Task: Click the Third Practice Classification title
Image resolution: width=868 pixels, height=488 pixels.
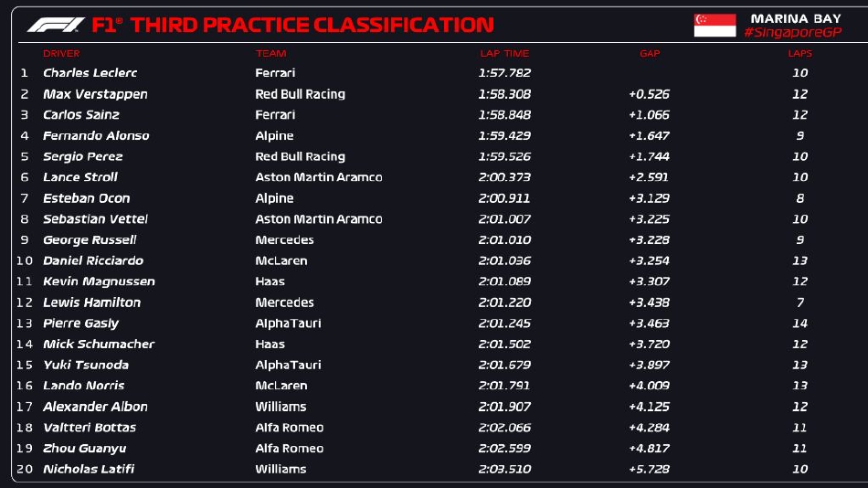Action: point(311,25)
